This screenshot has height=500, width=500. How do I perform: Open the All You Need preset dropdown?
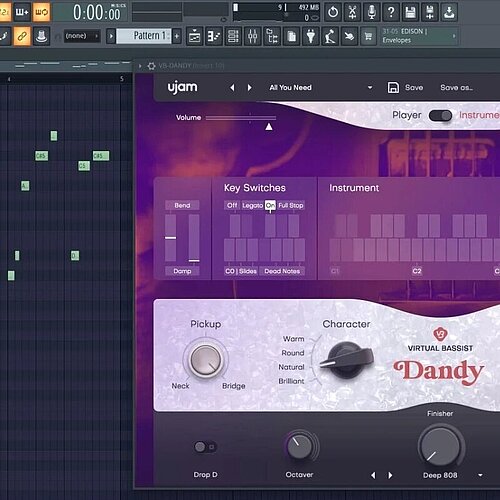click(x=370, y=88)
